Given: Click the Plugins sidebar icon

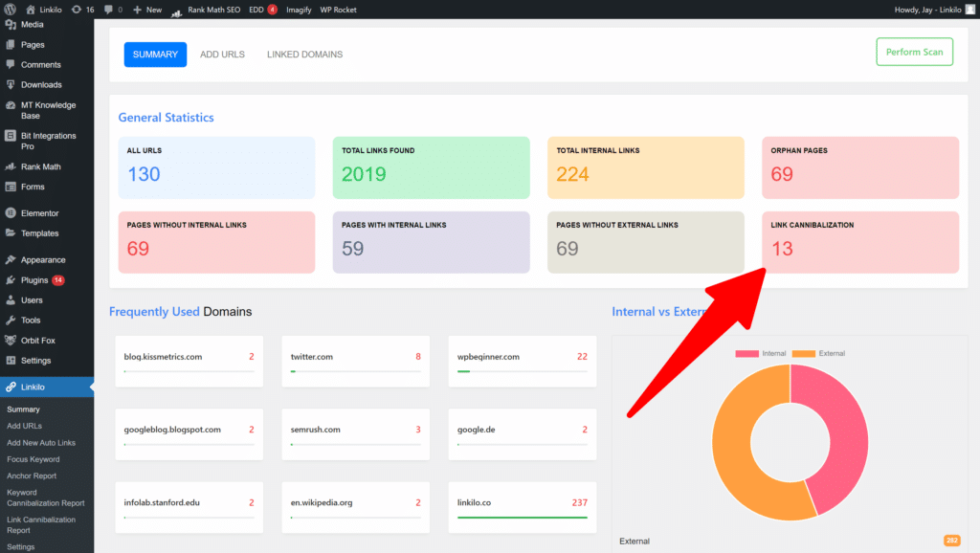Looking at the screenshot, I should 11,280.
